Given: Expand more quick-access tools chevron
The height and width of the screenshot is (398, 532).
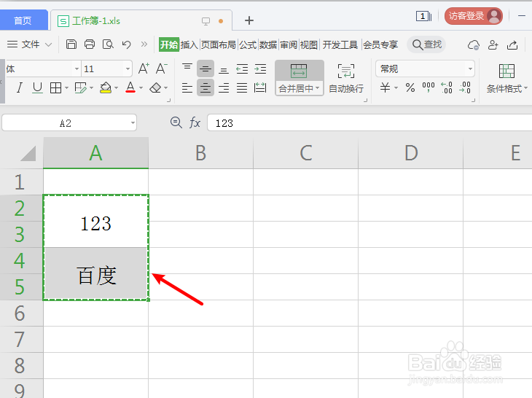Looking at the screenshot, I should (144, 44).
